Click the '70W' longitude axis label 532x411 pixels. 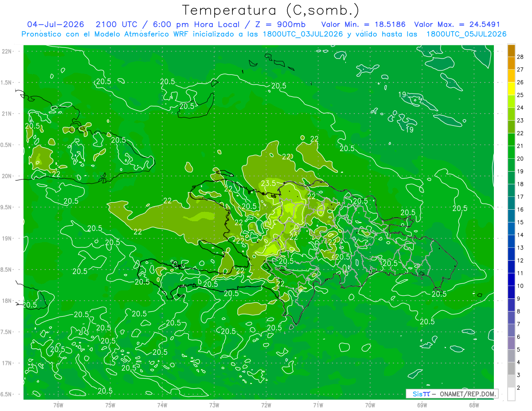pyautogui.click(x=370, y=405)
